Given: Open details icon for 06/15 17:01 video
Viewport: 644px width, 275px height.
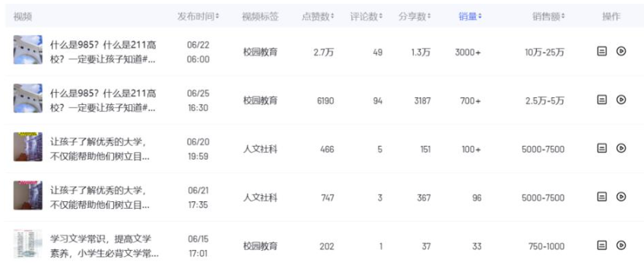Looking at the screenshot, I should [x=601, y=245].
